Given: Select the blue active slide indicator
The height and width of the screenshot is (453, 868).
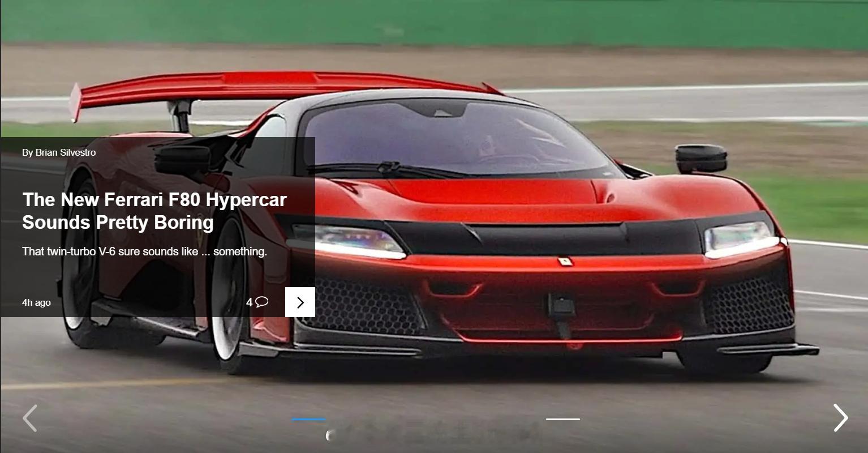Looking at the screenshot, I should [x=308, y=419].
